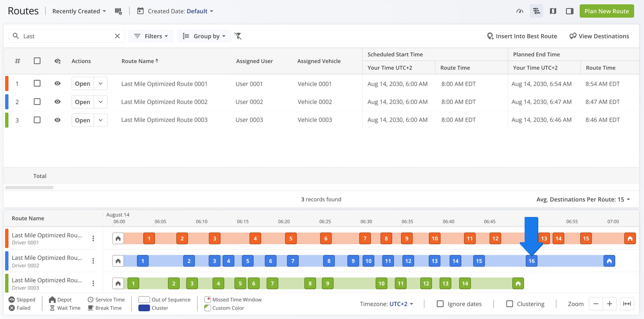
Task: Switch to the map view icon
Action: click(x=553, y=11)
